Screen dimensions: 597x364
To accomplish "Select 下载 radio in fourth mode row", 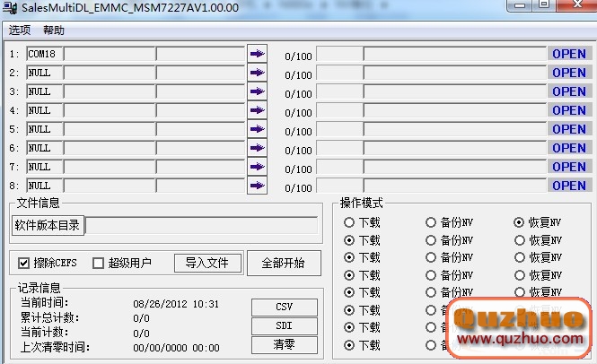I will point(349,275).
